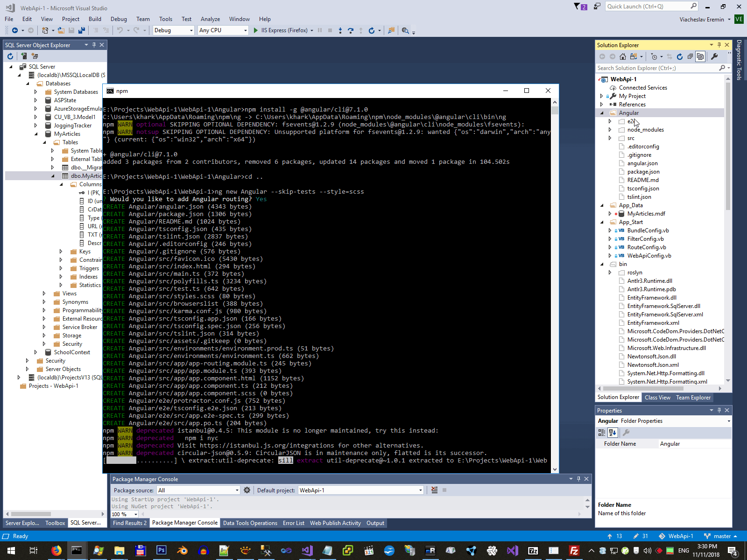Screen dimensions: 747x560
Task: Open Blender from the taskbar
Action: click(x=182, y=551)
